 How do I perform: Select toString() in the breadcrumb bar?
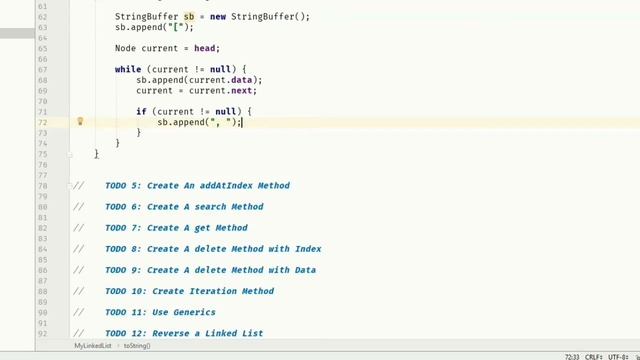(137, 346)
